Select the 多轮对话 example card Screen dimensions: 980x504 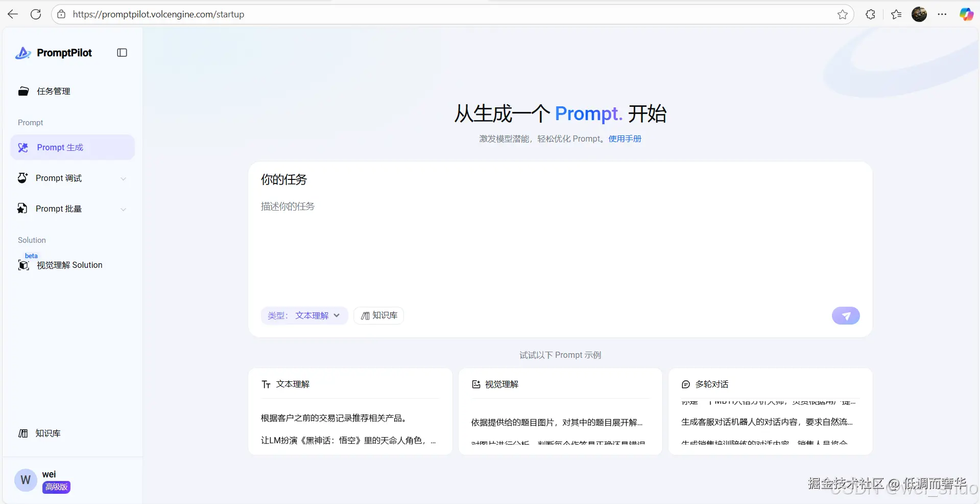tap(770, 411)
